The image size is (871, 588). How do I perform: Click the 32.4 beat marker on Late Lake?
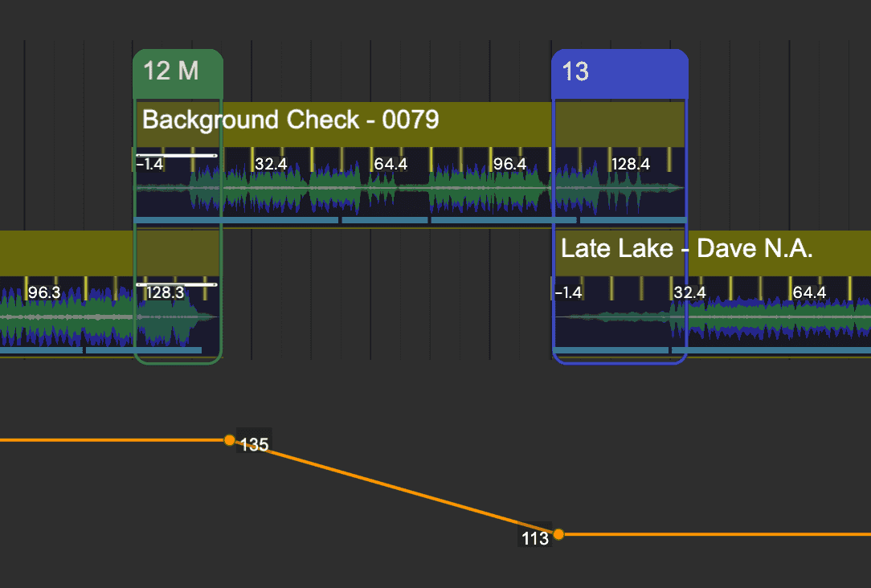coord(689,292)
